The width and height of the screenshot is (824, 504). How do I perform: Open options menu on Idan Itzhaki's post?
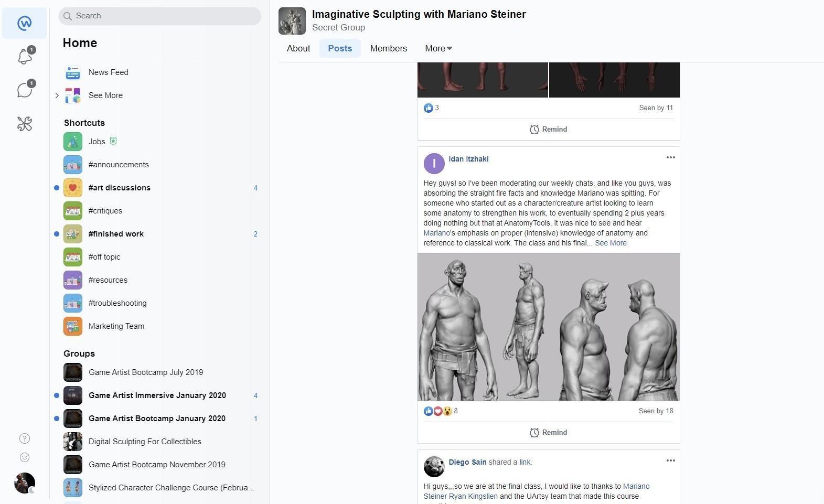670,157
